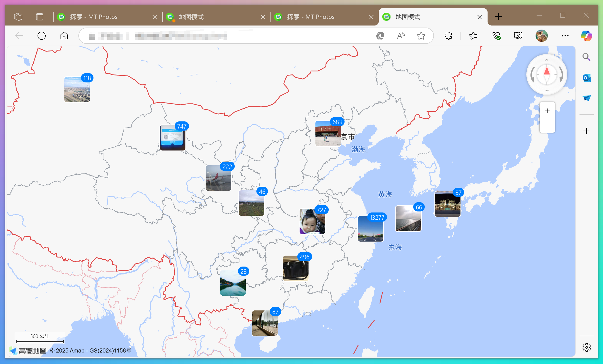
Task: Open the photo cluster with 13277 photos
Action: coord(370,229)
